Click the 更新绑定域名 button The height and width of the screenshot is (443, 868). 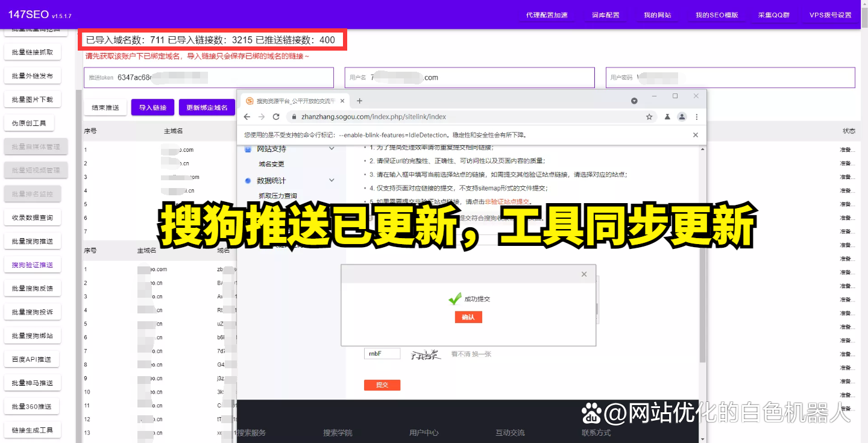click(x=207, y=107)
